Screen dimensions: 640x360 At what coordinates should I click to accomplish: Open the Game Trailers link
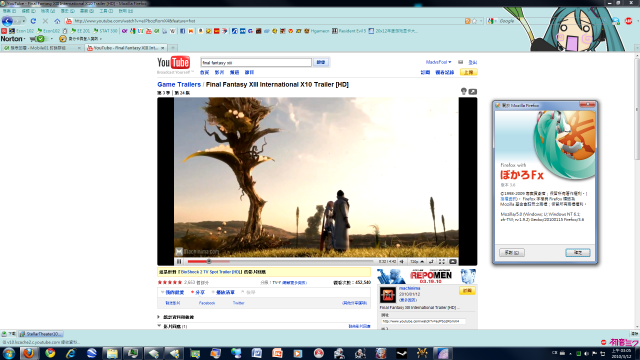tap(179, 84)
